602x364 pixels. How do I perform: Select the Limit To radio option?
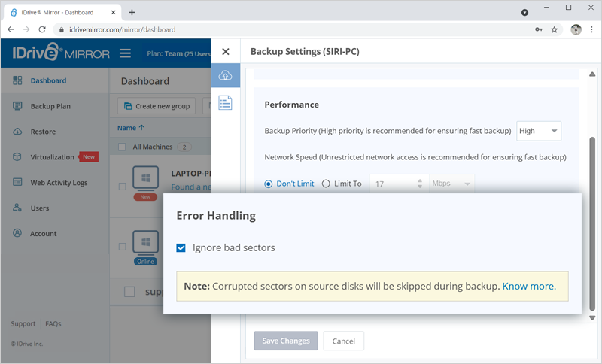pyautogui.click(x=326, y=184)
